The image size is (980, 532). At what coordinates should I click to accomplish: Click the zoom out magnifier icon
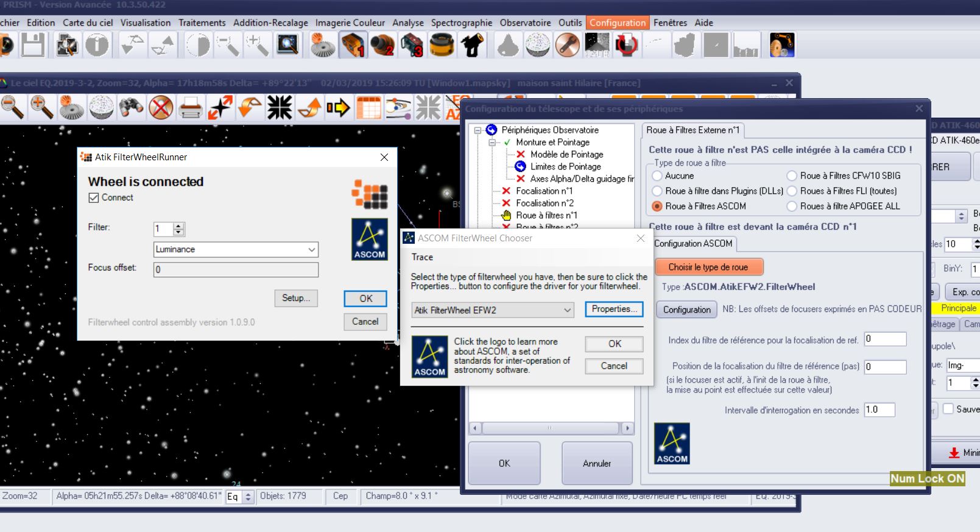pyautogui.click(x=12, y=108)
